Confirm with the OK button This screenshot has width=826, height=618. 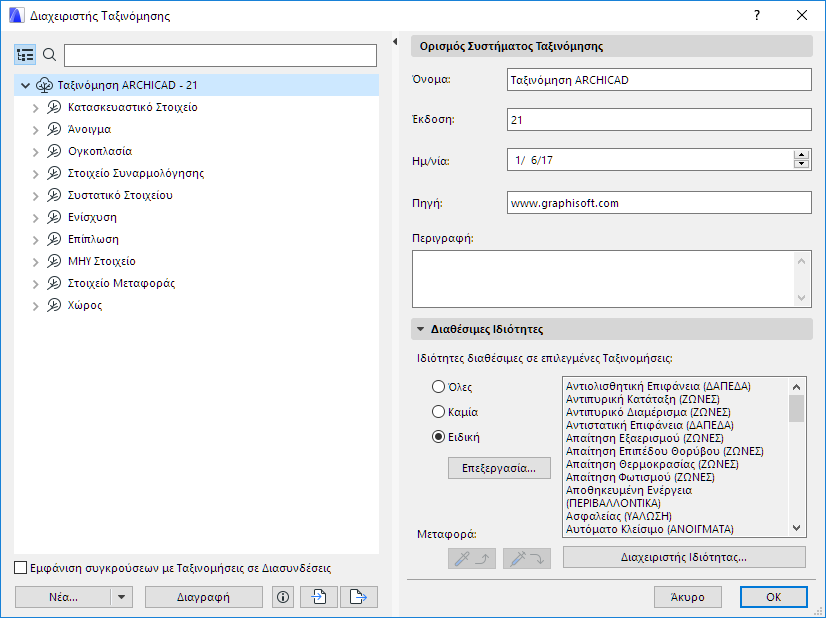point(773,597)
